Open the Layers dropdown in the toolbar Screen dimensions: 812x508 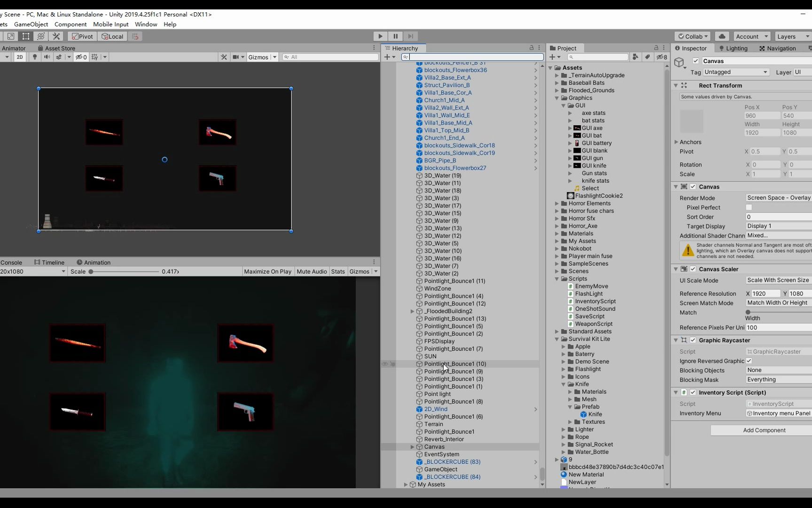point(792,36)
